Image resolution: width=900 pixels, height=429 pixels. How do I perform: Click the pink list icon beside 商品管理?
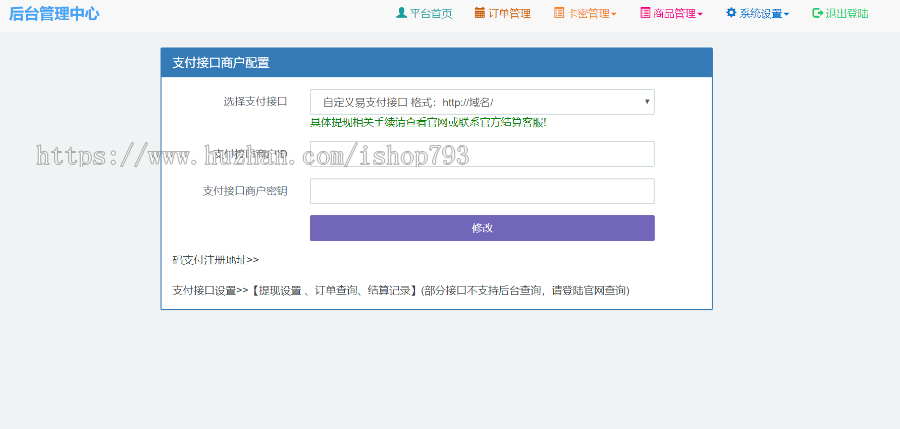coord(645,14)
